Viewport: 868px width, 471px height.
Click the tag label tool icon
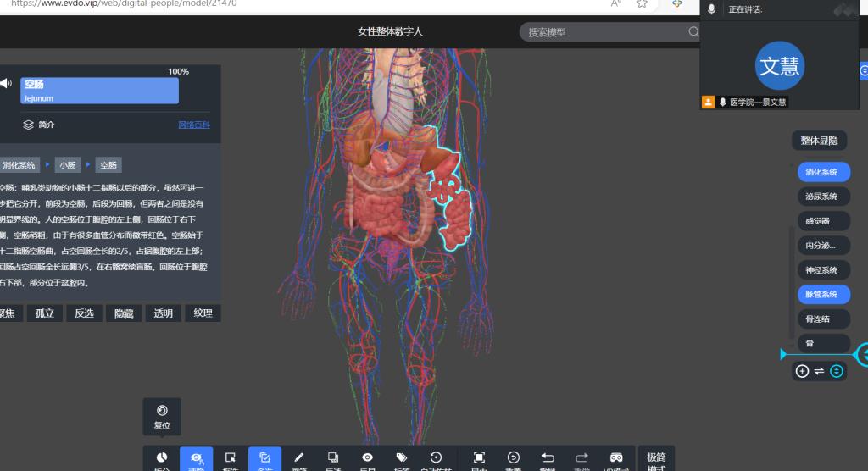pos(402,457)
